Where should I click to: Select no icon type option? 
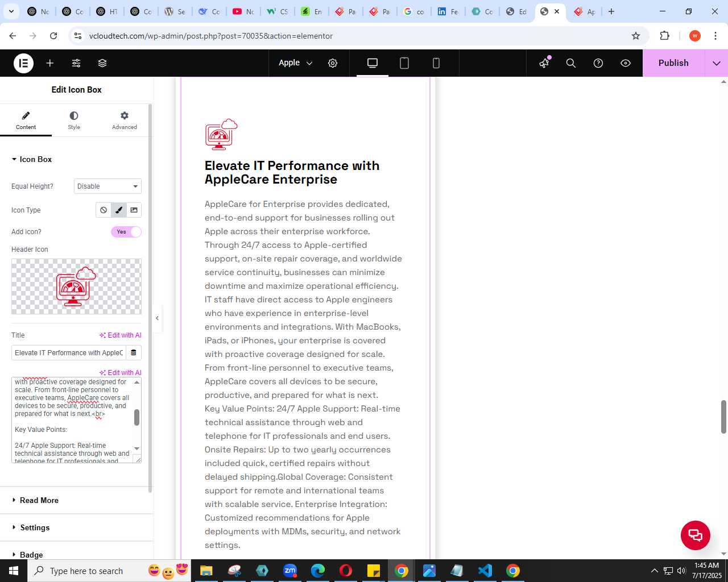click(104, 210)
